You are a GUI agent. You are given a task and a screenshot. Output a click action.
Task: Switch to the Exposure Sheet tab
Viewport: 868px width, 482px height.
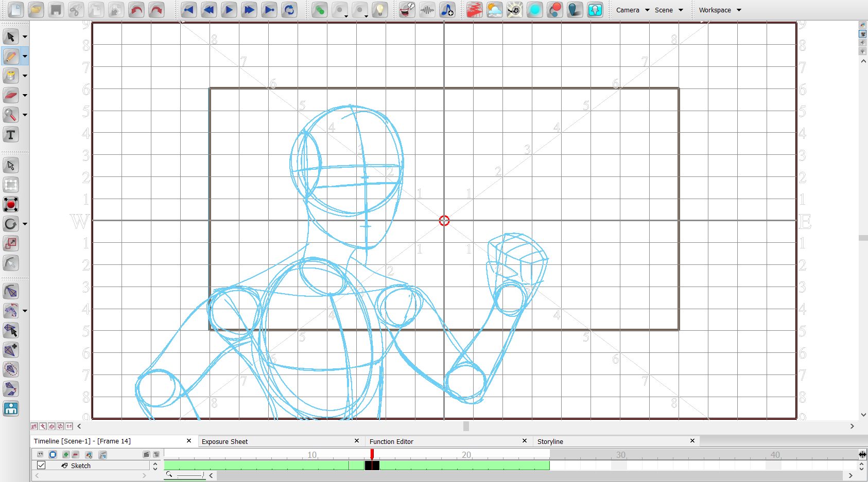[x=224, y=441]
